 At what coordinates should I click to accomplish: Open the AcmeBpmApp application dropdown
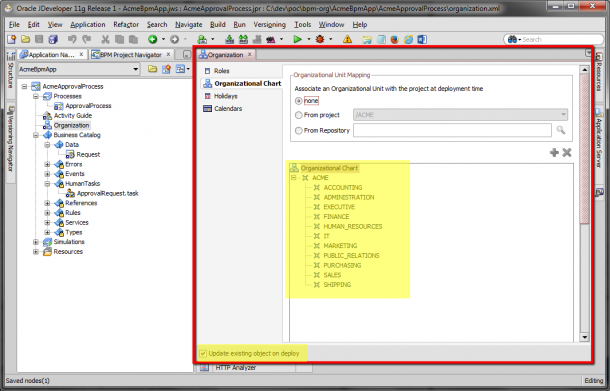coord(135,69)
